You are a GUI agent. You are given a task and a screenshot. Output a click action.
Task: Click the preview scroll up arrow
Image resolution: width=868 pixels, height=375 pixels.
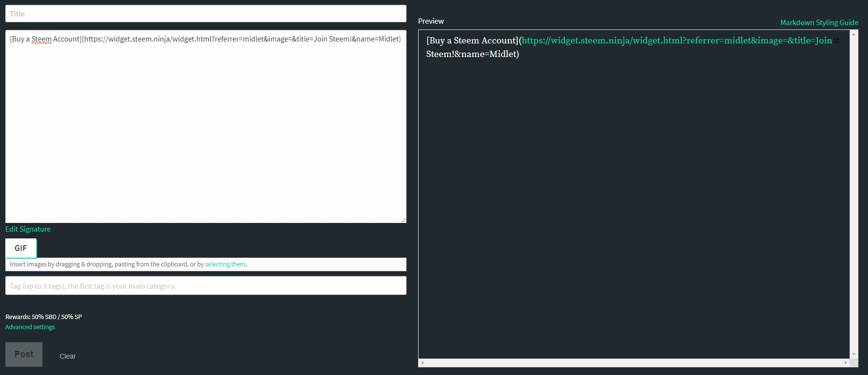854,34
